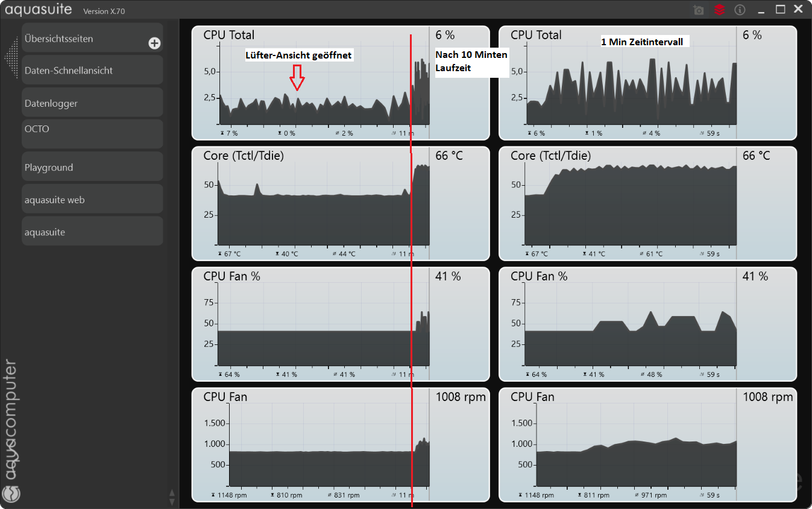Click the "59 s" time span in right Core panel

click(713, 254)
